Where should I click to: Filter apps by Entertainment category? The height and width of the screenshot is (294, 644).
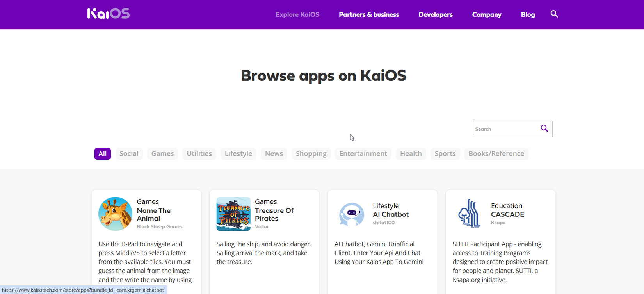point(363,153)
